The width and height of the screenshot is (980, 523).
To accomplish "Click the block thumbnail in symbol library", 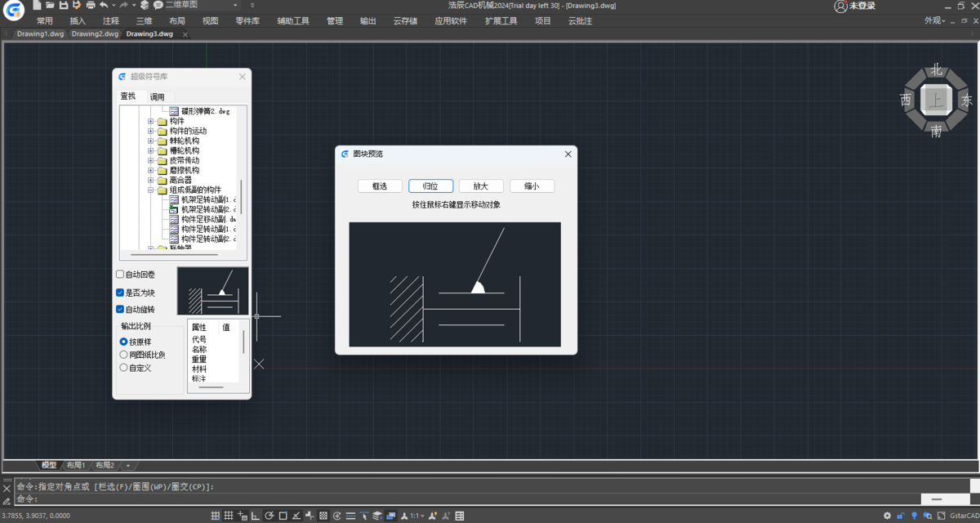I will click(212, 290).
